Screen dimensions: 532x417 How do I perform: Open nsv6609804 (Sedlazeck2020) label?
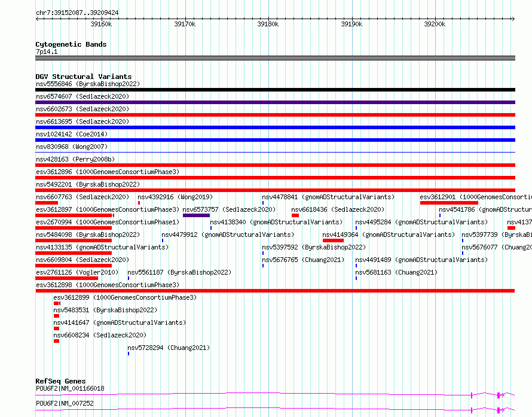click(82, 260)
